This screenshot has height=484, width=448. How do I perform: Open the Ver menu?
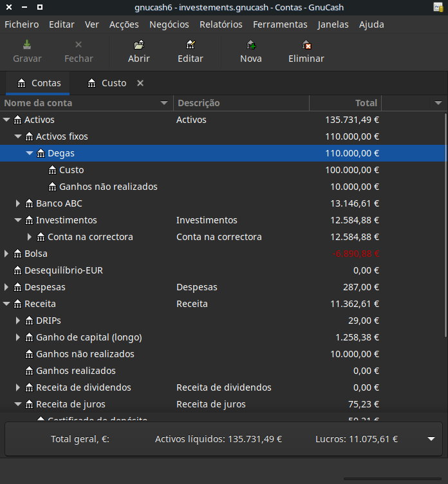click(x=91, y=24)
